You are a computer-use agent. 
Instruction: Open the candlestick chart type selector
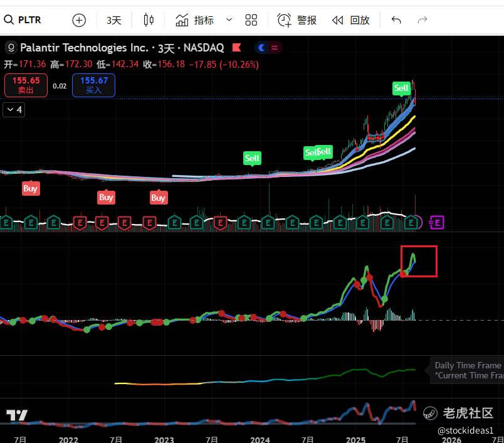coord(149,20)
